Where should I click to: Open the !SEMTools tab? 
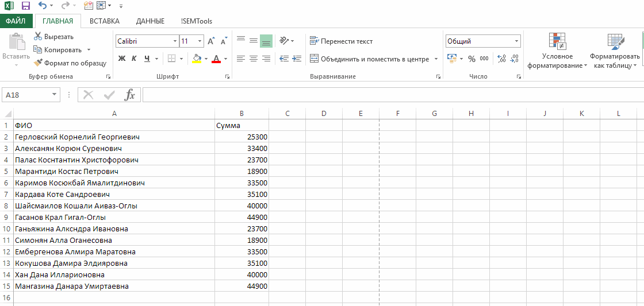pos(196,21)
